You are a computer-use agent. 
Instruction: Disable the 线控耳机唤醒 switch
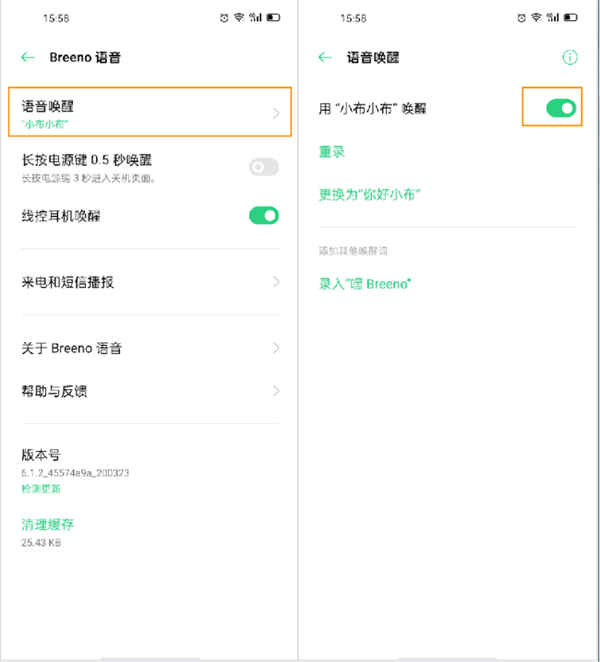pyautogui.click(x=264, y=215)
